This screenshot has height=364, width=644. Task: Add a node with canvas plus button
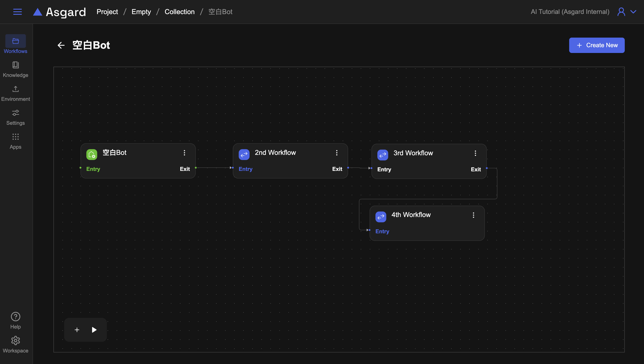(77, 330)
